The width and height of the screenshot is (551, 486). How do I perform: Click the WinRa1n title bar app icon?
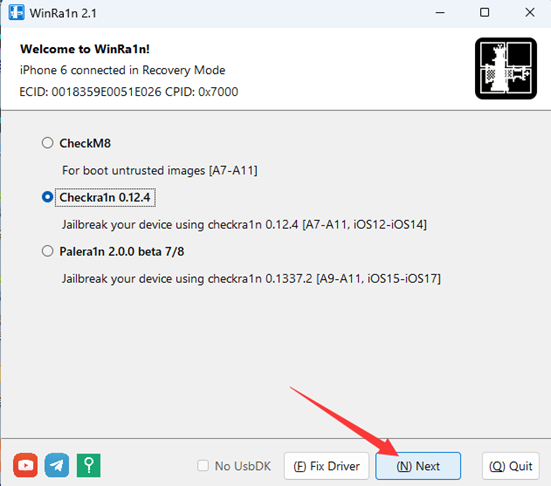tap(17, 12)
